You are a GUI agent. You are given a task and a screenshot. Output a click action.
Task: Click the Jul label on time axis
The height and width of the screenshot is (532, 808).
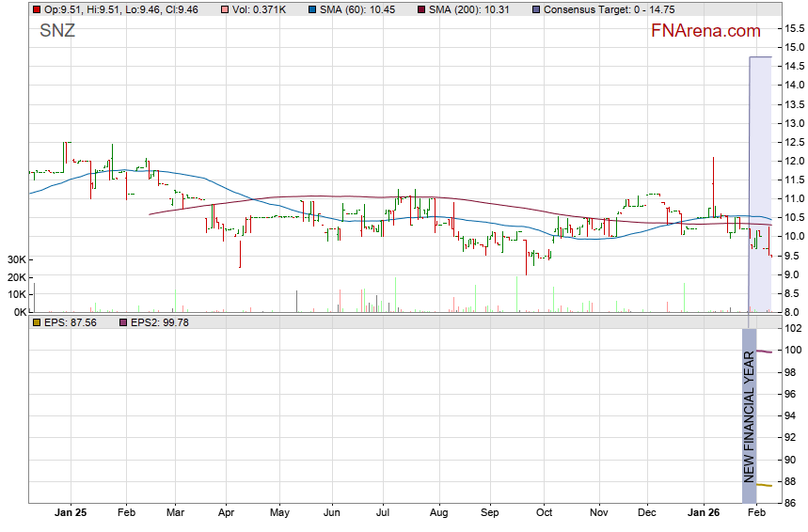383,513
